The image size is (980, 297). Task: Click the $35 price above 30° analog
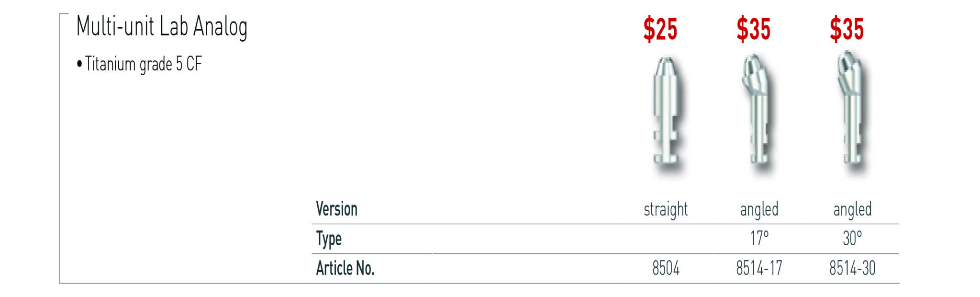(x=846, y=29)
